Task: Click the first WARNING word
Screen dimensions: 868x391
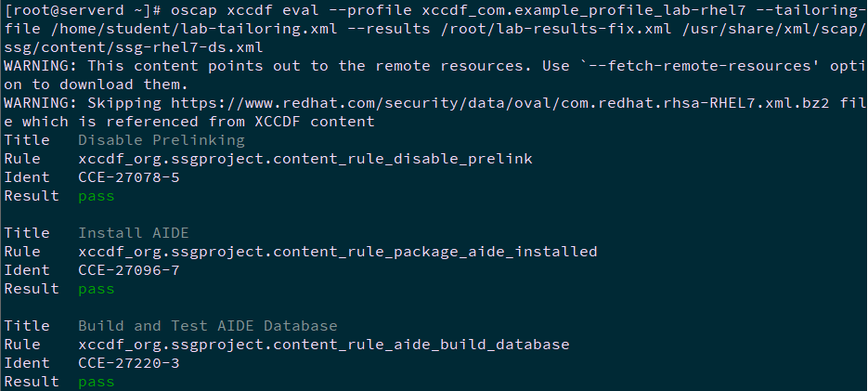Action: (x=37, y=66)
